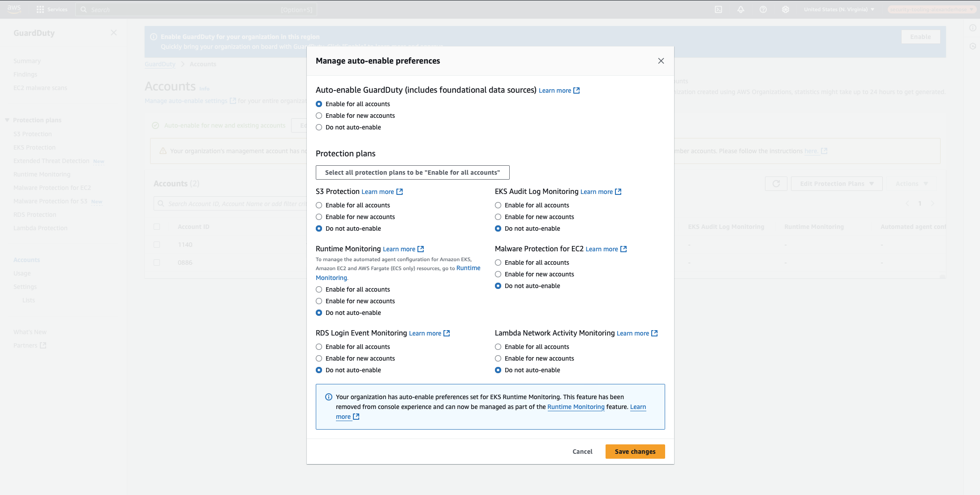
Task: Open Malware Protection for EC2 Learn more
Action: (606, 249)
